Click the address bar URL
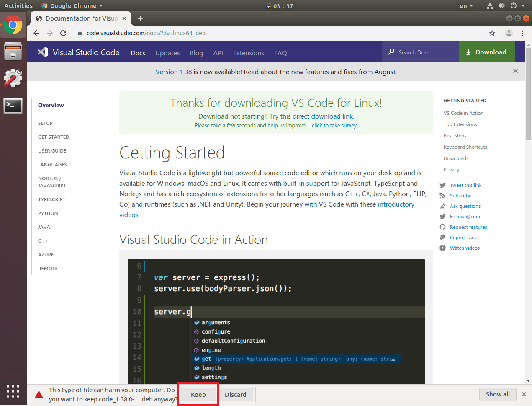 146,33
